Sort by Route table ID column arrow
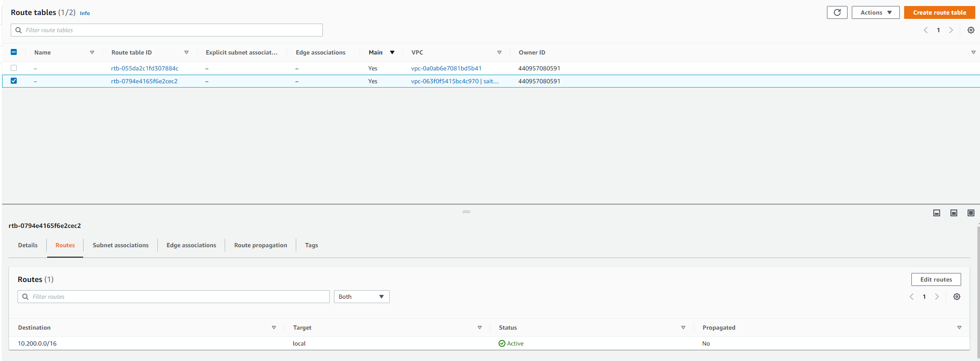This screenshot has height=361, width=980. click(x=186, y=52)
